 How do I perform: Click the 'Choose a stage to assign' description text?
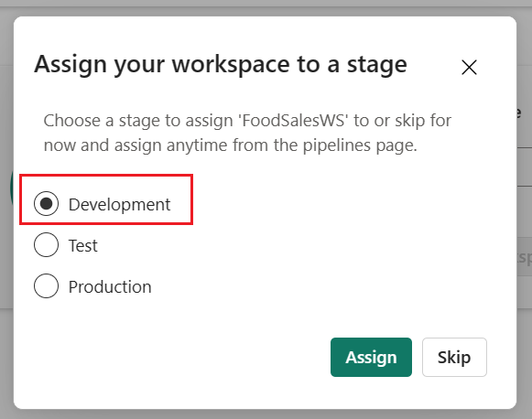pyautogui.click(x=247, y=133)
